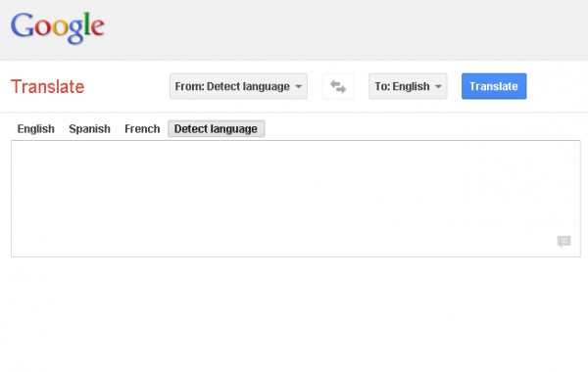Click the blue Translate button
Viewport: 588px width, 372px height.
(x=494, y=86)
